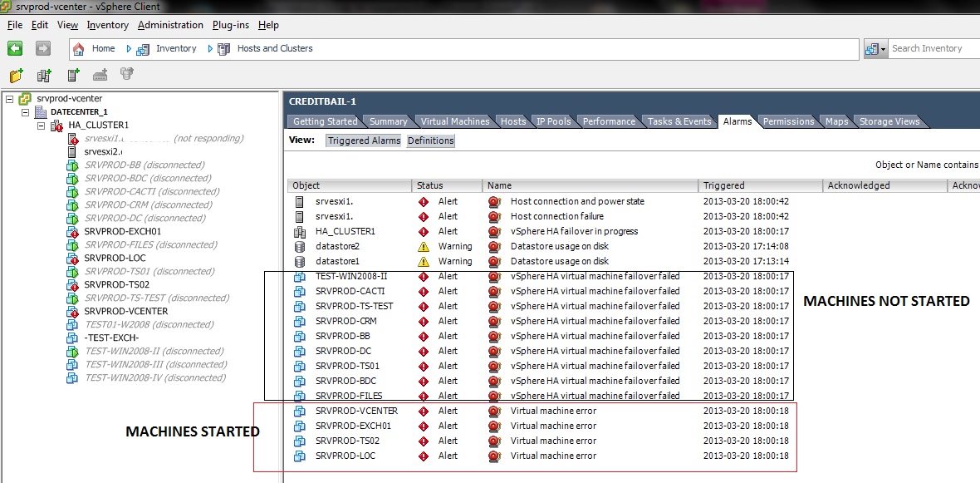Open the Edit menu
Image resolution: width=980 pixels, height=483 pixels.
pos(39,25)
